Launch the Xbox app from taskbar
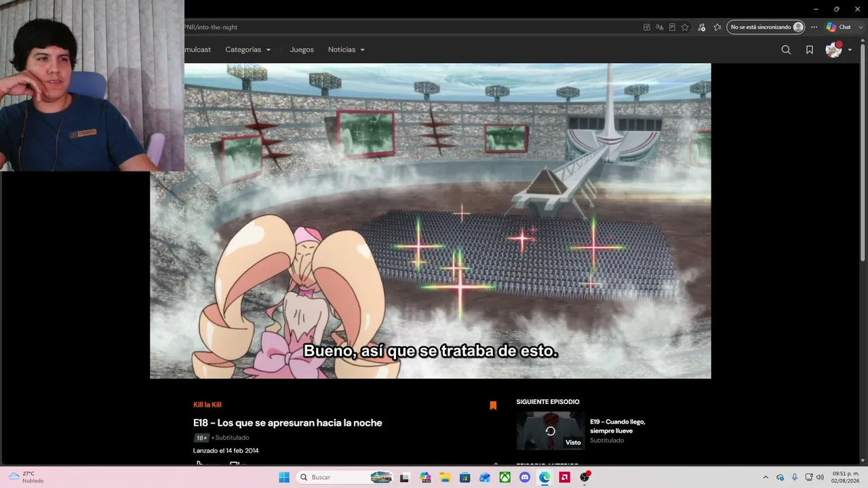Screen dimensions: 868x488 click(505, 477)
